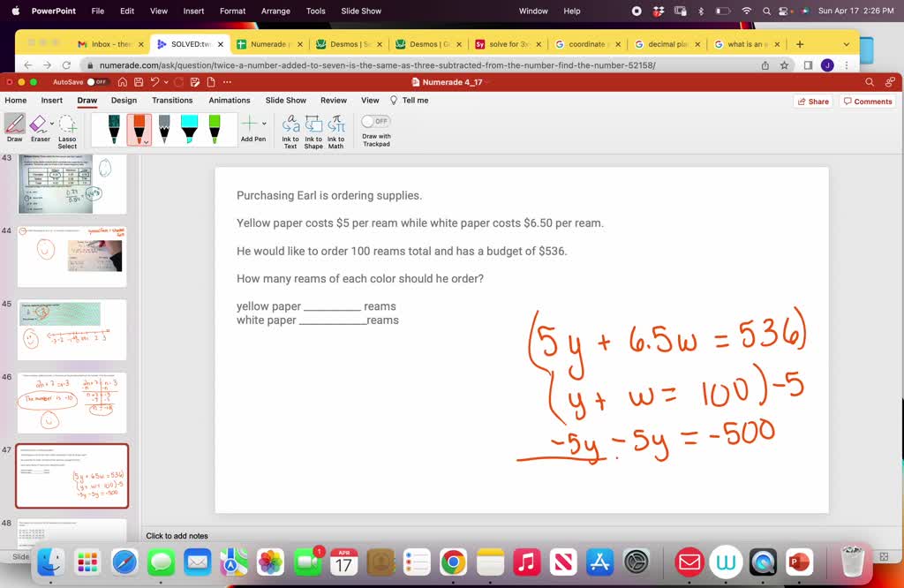The width and height of the screenshot is (904, 588).
Task: Click the Ink to Text icon
Action: pyautogui.click(x=290, y=131)
